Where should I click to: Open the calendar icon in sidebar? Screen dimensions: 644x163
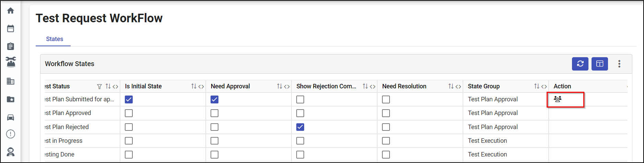click(x=11, y=28)
